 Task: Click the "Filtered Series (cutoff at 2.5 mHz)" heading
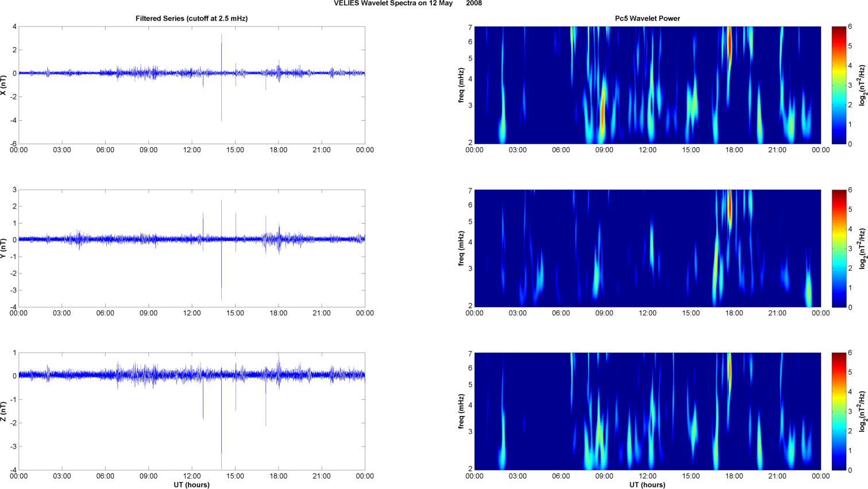[191, 18]
